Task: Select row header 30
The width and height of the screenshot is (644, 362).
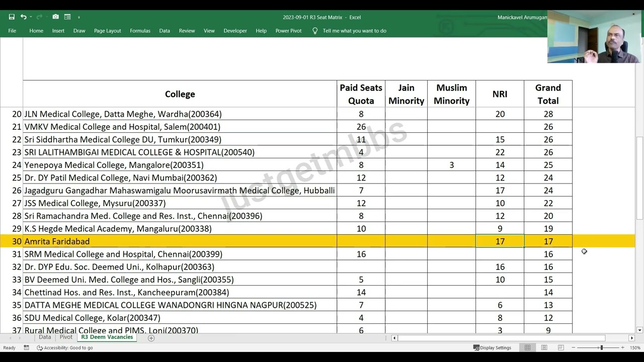Action: pos(11,241)
